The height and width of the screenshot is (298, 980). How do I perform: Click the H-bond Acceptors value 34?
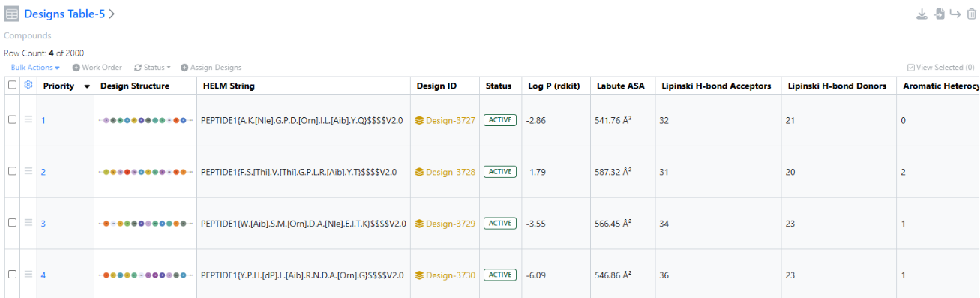click(664, 224)
